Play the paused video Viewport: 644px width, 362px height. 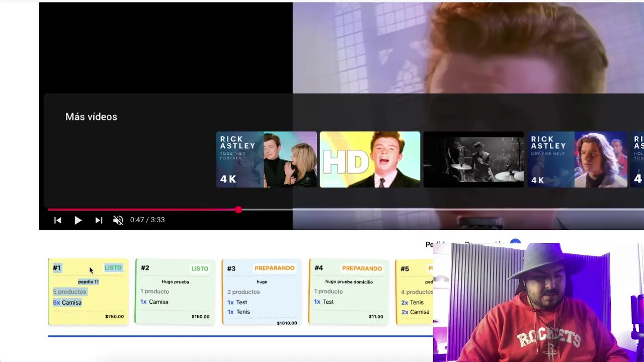[78, 220]
